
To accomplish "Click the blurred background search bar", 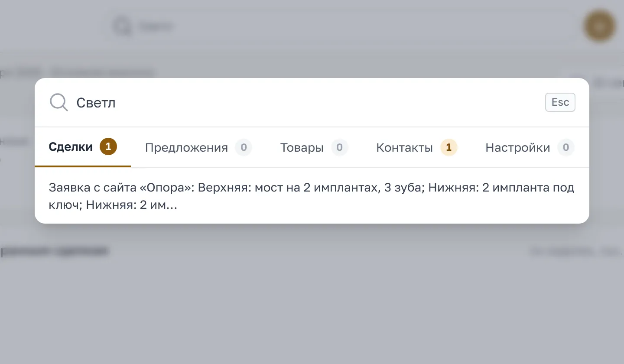I will click(341, 26).
